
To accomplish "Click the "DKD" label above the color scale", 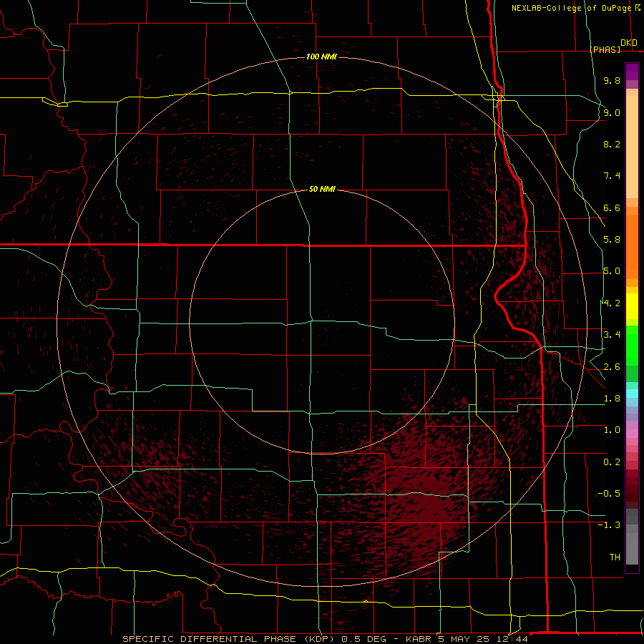I will coord(629,43).
